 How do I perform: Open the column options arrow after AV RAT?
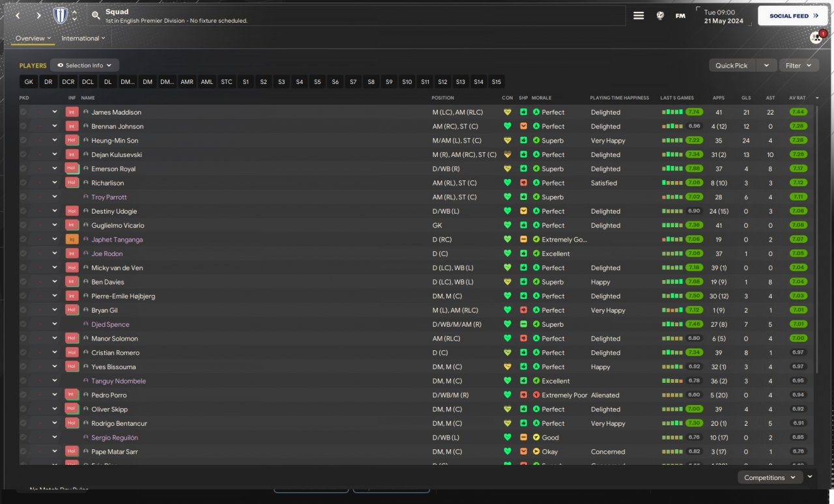[817, 98]
